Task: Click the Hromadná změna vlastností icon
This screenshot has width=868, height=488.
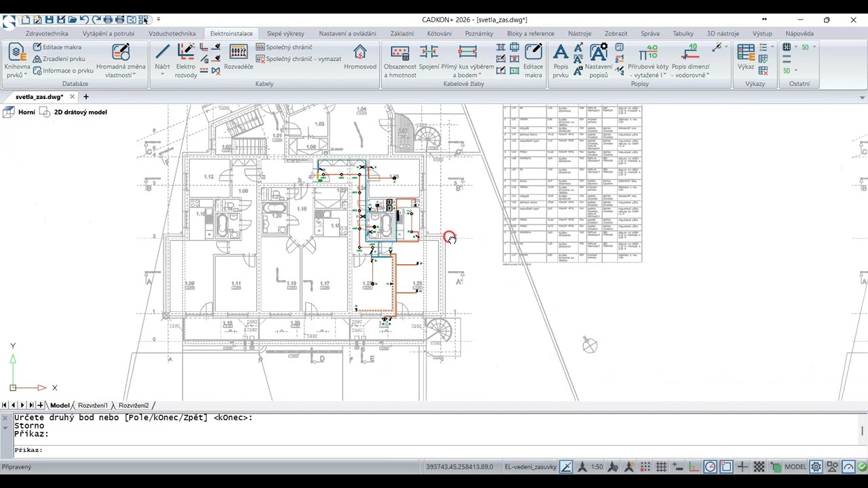Action: 121,52
